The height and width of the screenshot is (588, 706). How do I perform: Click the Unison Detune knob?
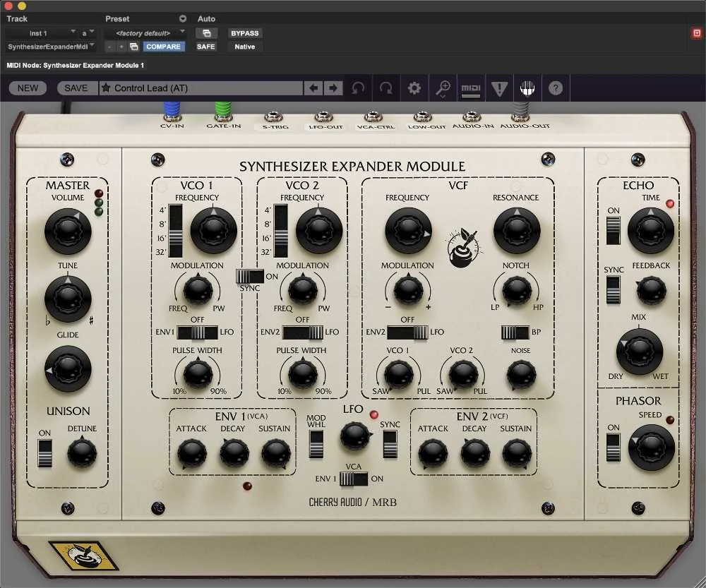click(82, 453)
